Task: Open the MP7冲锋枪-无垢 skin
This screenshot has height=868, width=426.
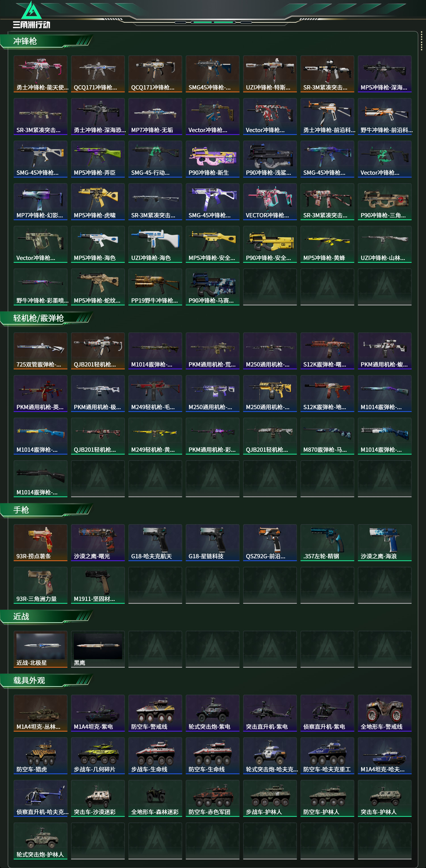Action: tap(155, 116)
